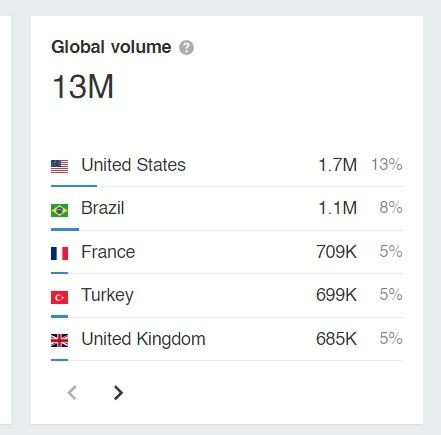Click the Global volume heading
This screenshot has width=441, height=435.
tap(111, 47)
